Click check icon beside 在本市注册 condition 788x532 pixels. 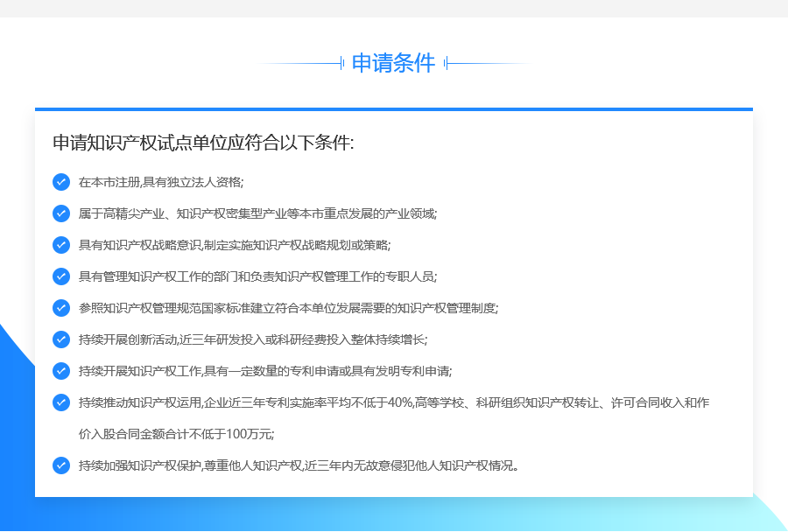[61, 182]
